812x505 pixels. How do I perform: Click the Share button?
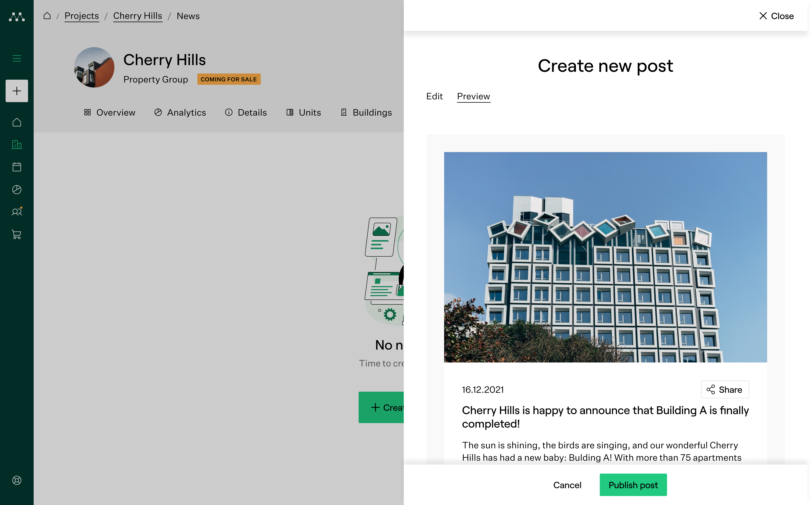click(725, 389)
